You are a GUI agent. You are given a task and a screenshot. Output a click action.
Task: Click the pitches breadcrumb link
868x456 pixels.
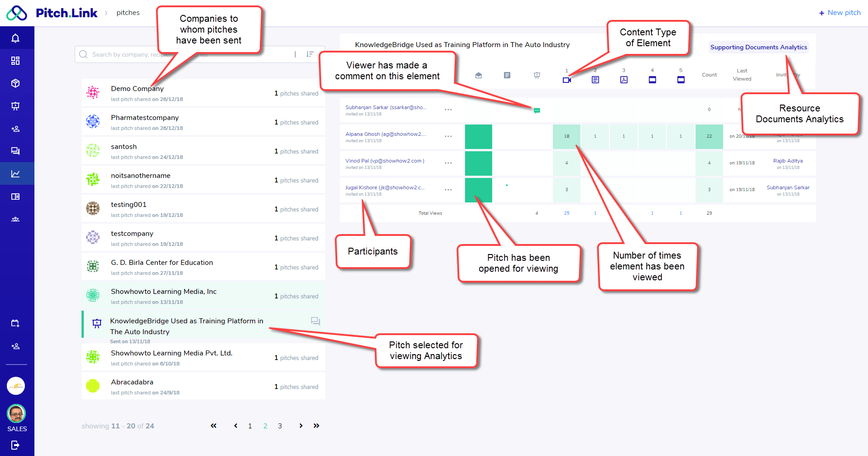pyautogui.click(x=128, y=13)
